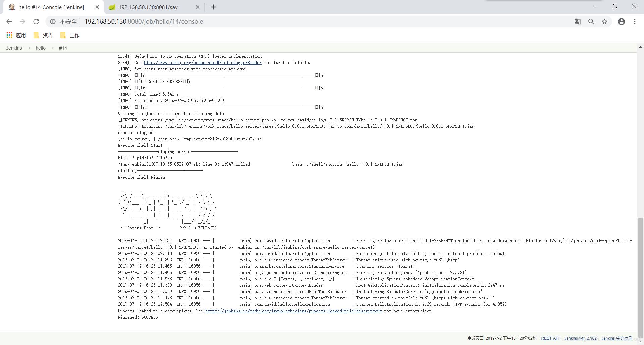Open the zoom magnifier icon in address bar
Image resolution: width=644 pixels, height=345 pixels.
[x=591, y=21]
